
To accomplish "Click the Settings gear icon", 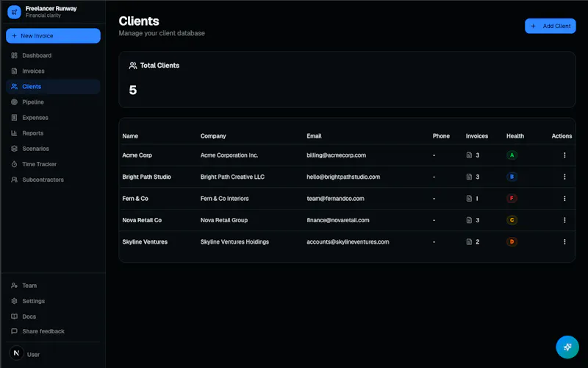I will (x=14, y=301).
